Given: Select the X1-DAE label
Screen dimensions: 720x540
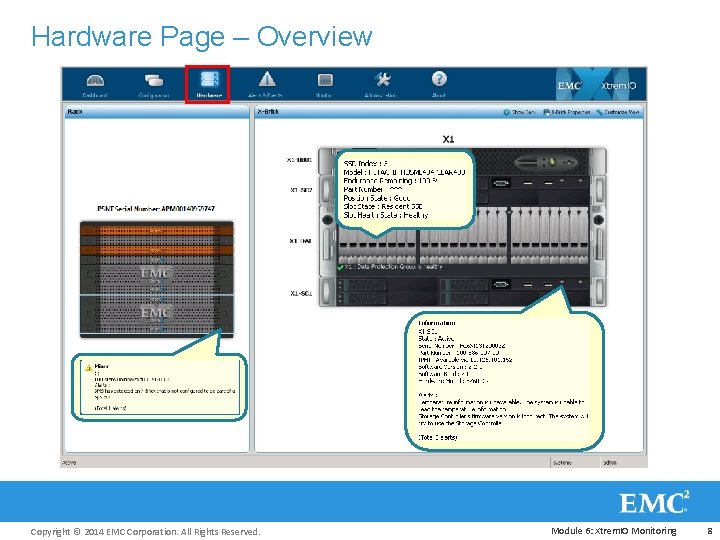Looking at the screenshot, I should point(301,241).
